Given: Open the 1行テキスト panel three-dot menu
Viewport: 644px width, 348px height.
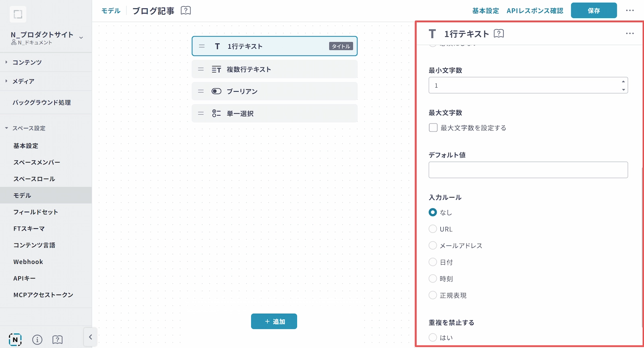Looking at the screenshot, I should point(630,33).
